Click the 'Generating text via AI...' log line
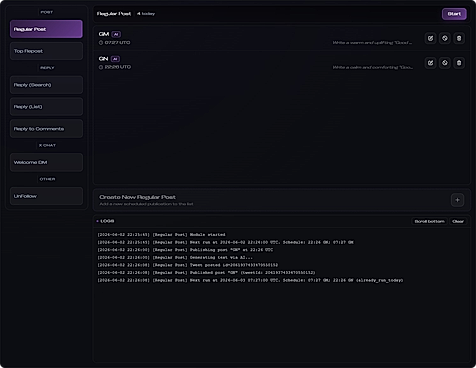Viewport: 476px width, 368px height. click(175, 258)
